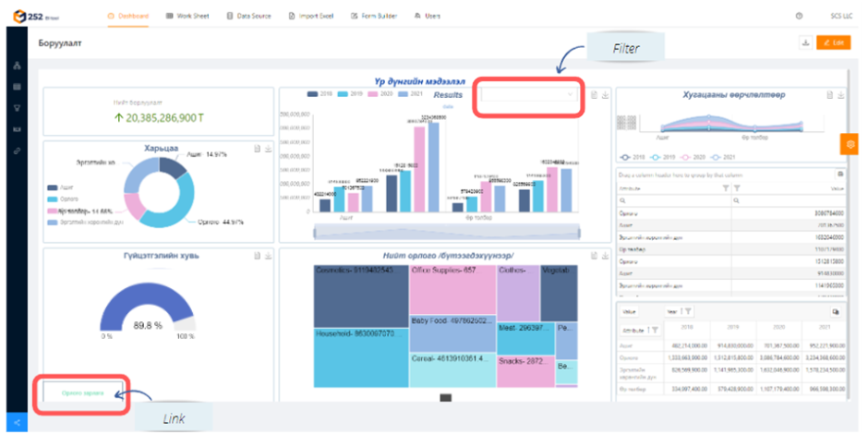Image resolution: width=868 pixels, height=434 pixels.
Task: Click the orange Edit button
Action: [x=834, y=42]
